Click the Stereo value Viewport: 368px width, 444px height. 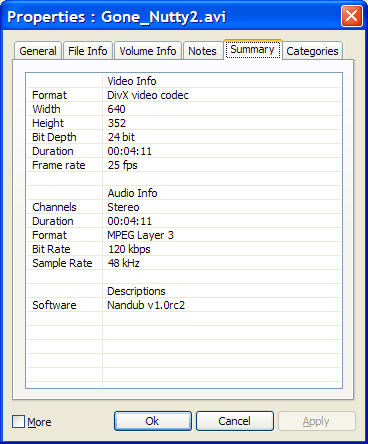pyautogui.click(x=123, y=207)
